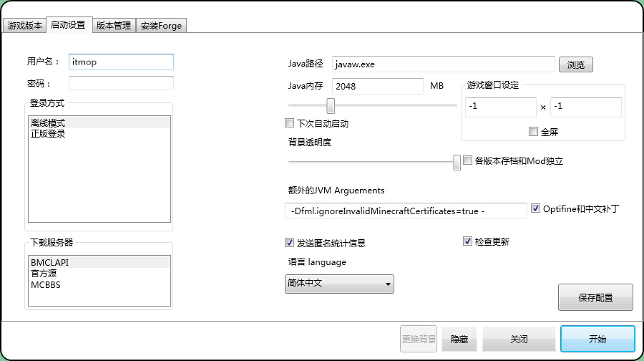Switch to the 游戏版本 tab

[25, 26]
